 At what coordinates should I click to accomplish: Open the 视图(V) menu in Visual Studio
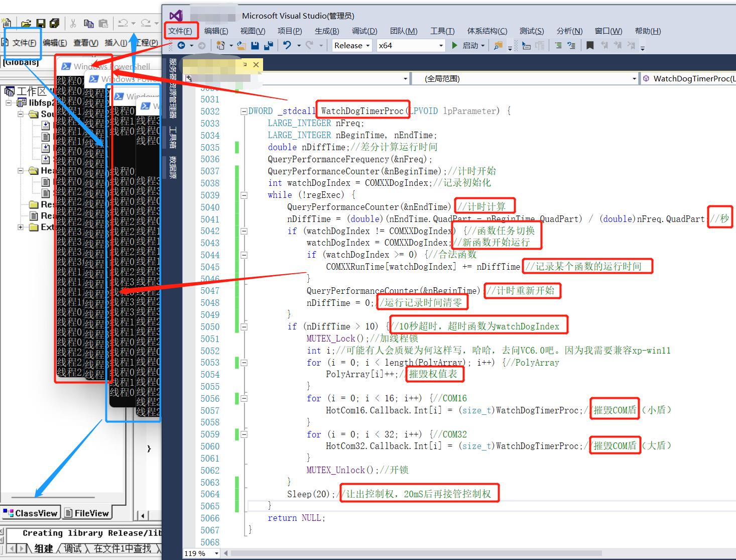[253, 31]
